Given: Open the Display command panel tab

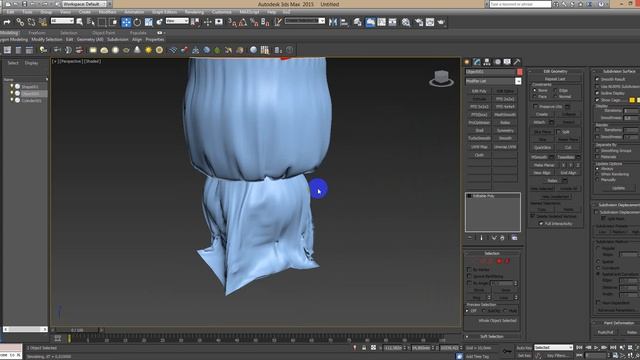Looking at the screenshot, I should point(507,62).
